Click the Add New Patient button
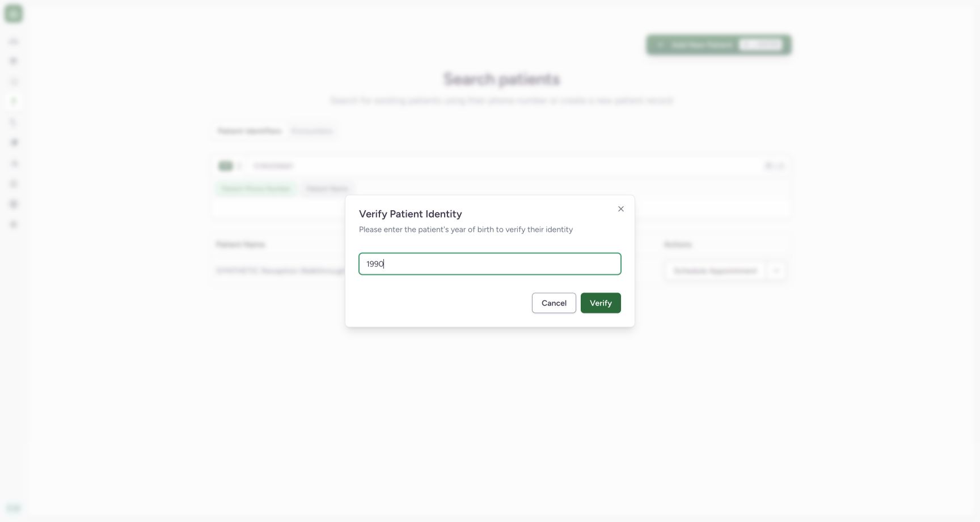 719,45
